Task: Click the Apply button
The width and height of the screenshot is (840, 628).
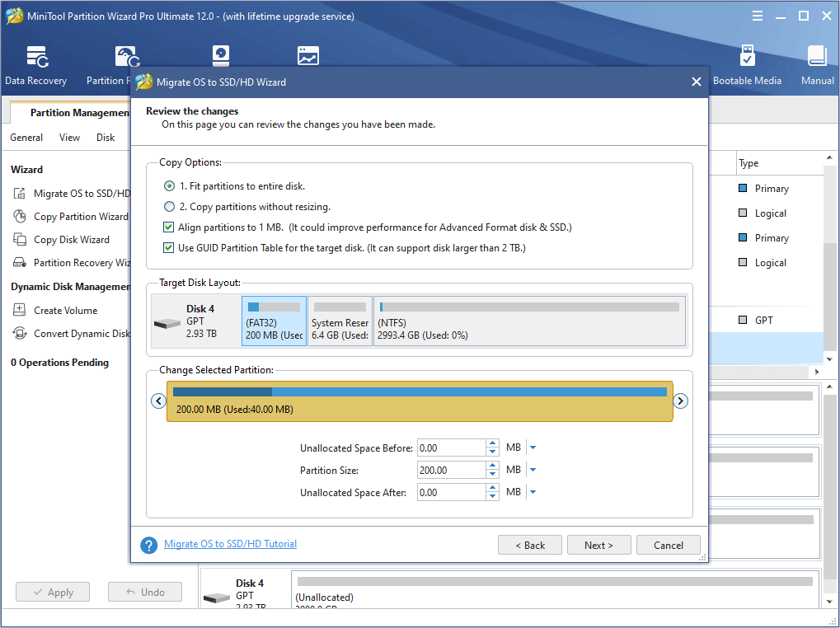Action: (x=53, y=592)
